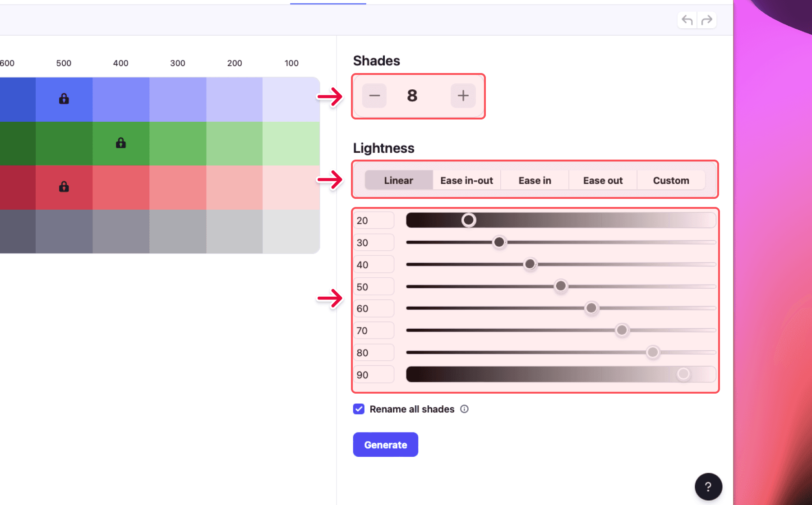
Task: Click the lightness input field showing 20
Action: [374, 220]
